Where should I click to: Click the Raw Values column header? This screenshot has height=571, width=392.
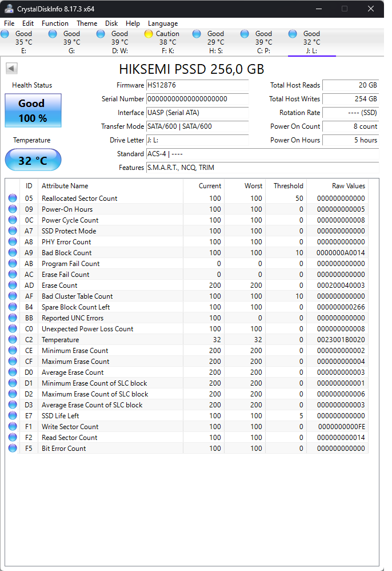[349, 186]
